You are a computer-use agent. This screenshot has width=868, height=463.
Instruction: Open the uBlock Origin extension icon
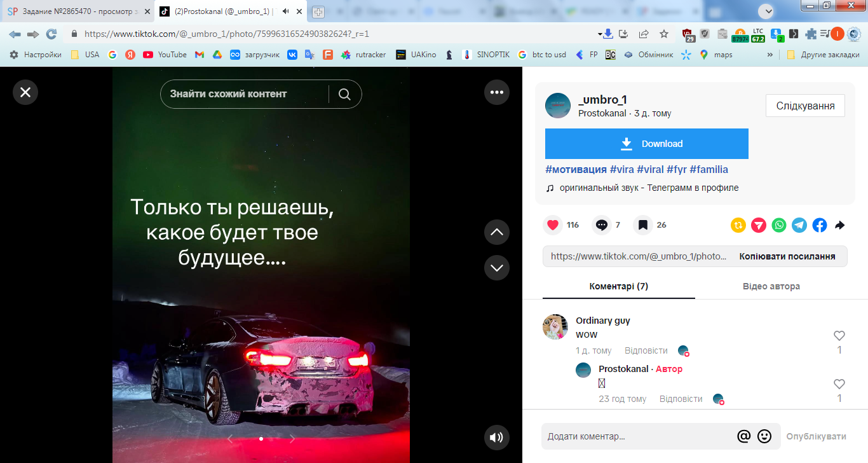[689, 35]
